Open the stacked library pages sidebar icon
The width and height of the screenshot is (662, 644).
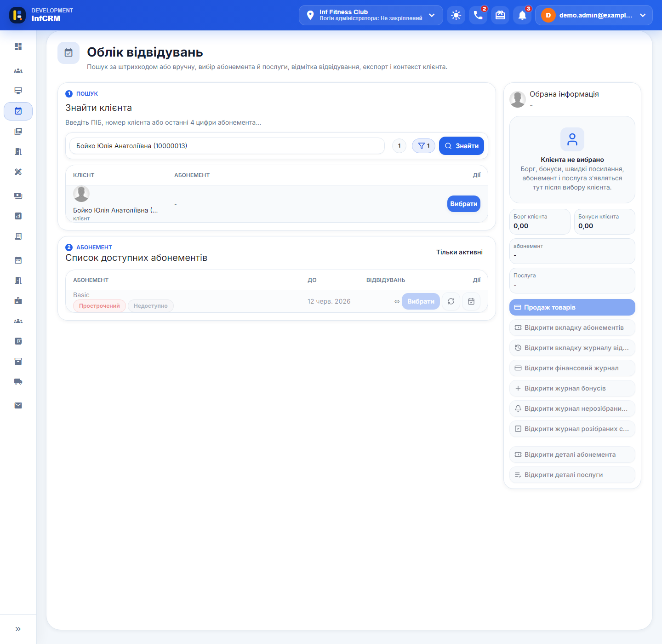[x=18, y=132]
